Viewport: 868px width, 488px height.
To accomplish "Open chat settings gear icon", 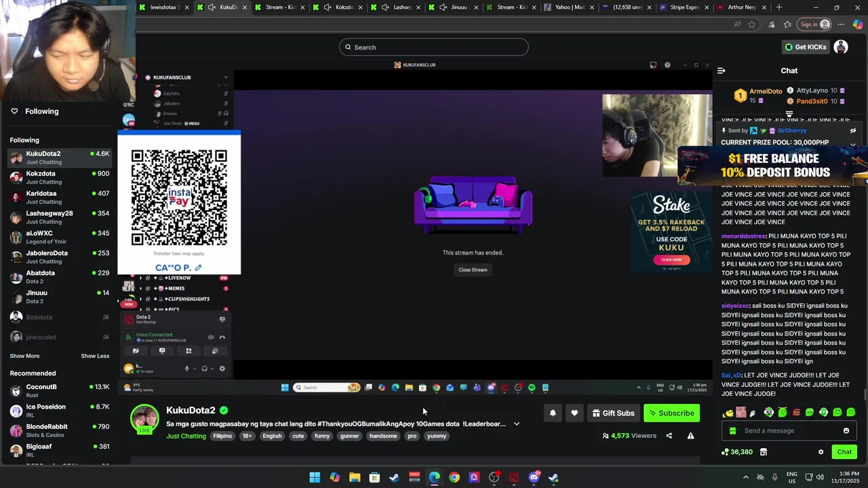I will point(821,452).
